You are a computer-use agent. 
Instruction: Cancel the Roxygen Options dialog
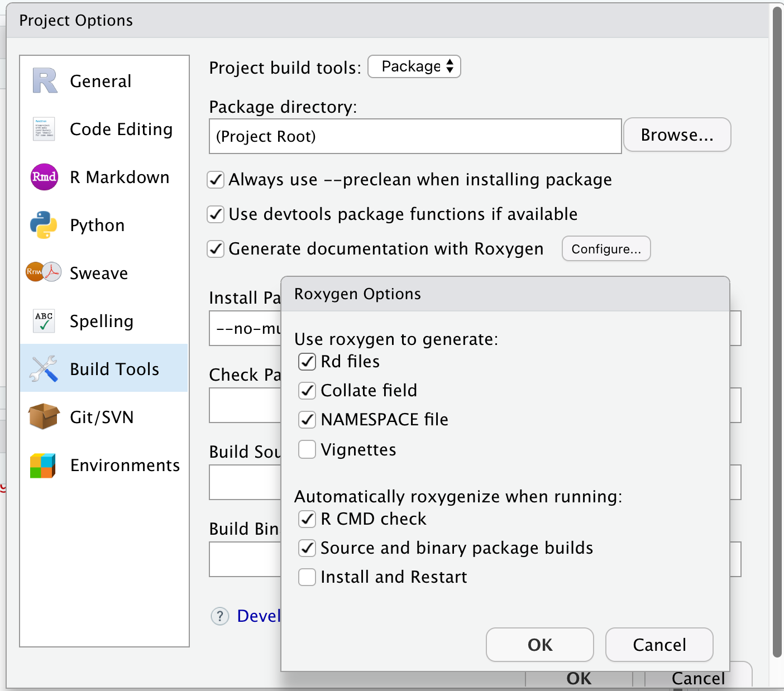[x=659, y=645]
